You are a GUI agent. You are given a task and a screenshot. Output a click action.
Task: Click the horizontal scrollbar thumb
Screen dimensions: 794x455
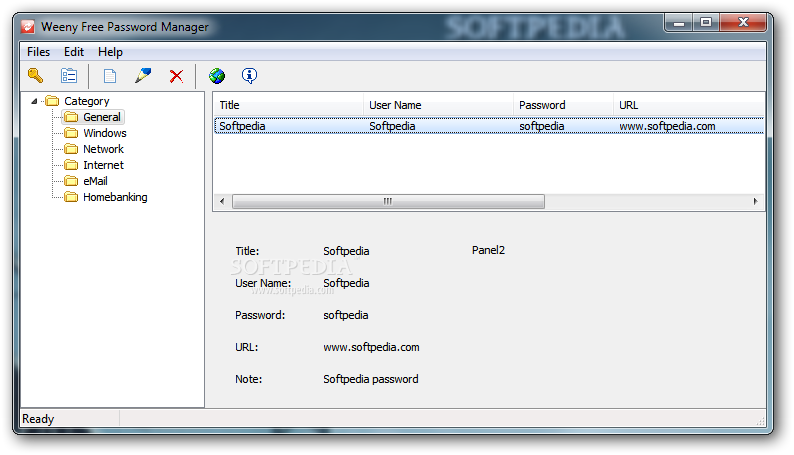(x=388, y=201)
